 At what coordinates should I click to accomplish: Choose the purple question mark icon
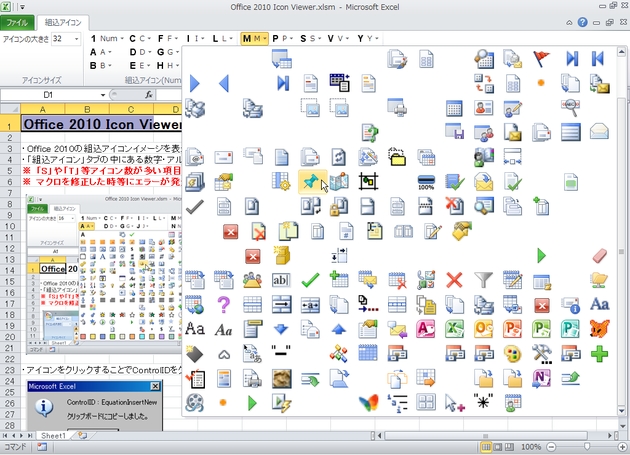click(223, 305)
